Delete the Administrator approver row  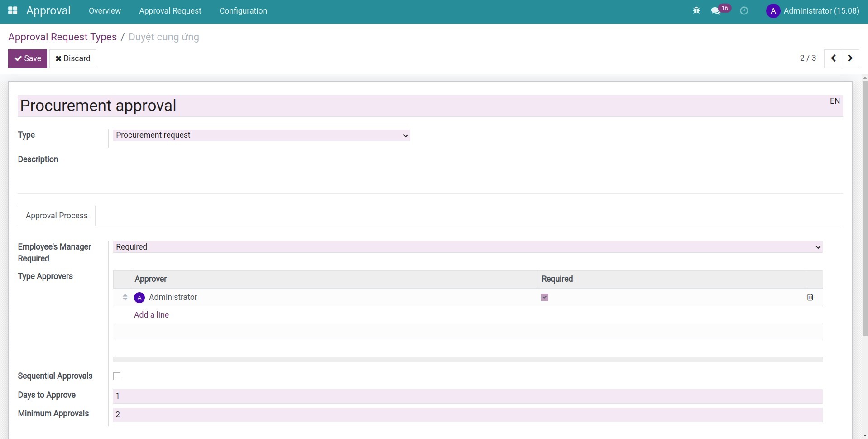coord(810,297)
